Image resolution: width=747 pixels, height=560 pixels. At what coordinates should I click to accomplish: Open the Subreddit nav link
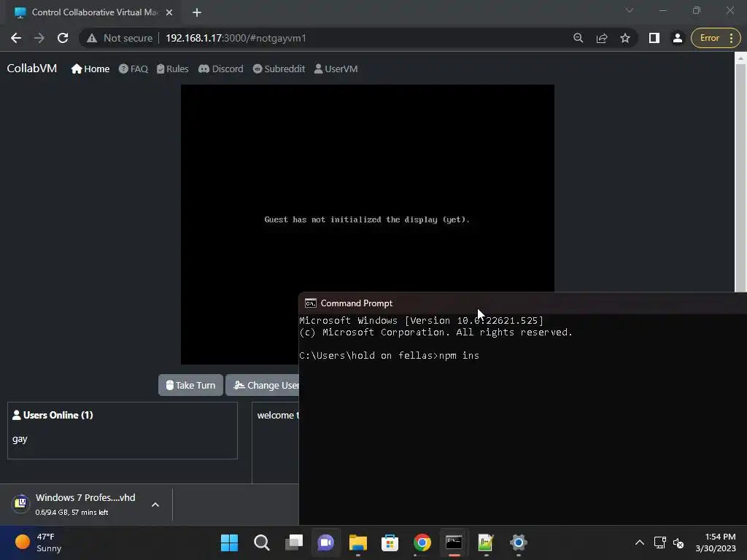point(279,69)
